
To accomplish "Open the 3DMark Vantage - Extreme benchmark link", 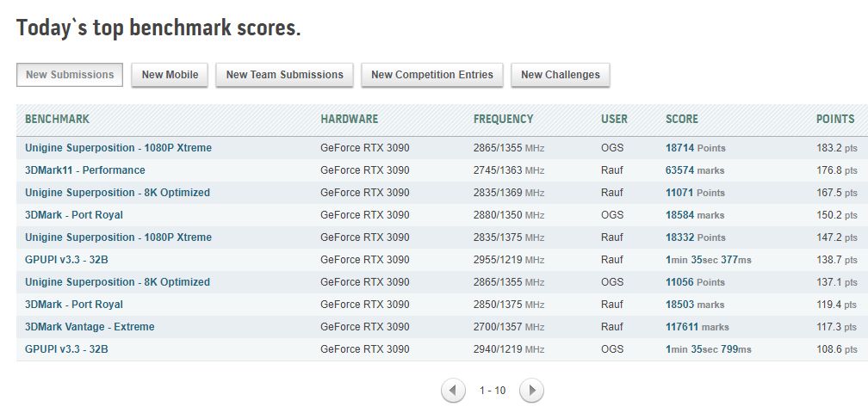I will (x=90, y=327).
